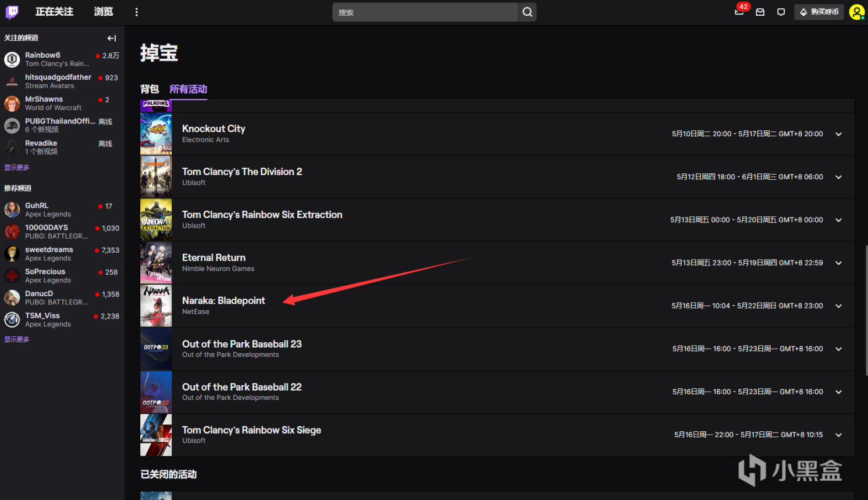
Task: Open Knockout City title link
Action: [214, 129]
